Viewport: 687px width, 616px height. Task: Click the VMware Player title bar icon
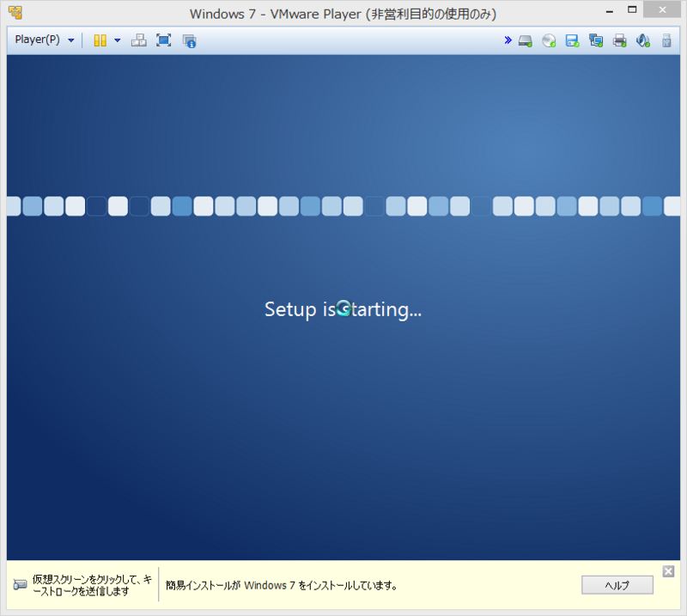click(15, 13)
